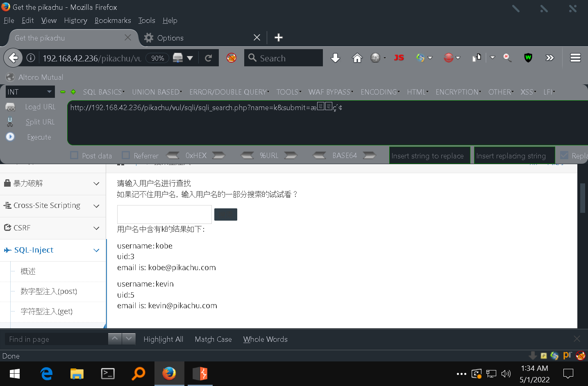Click the Find in page input field

point(56,339)
